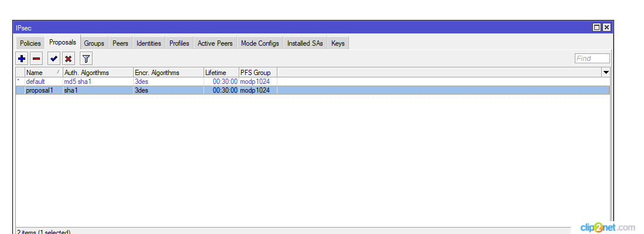
Task: Sort by Auth. Algorithms column header
Action: click(x=98, y=73)
